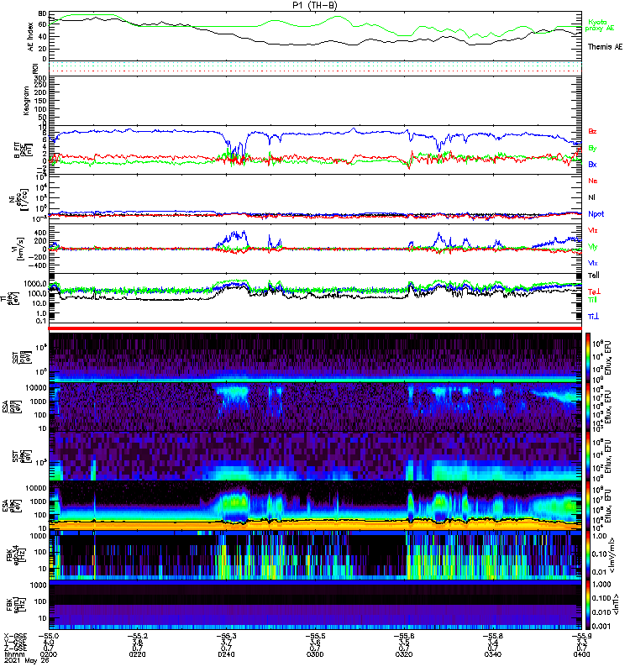The image size is (630, 672).
Task: Click the "-400" tick on Vi axis
Action: click(39, 265)
